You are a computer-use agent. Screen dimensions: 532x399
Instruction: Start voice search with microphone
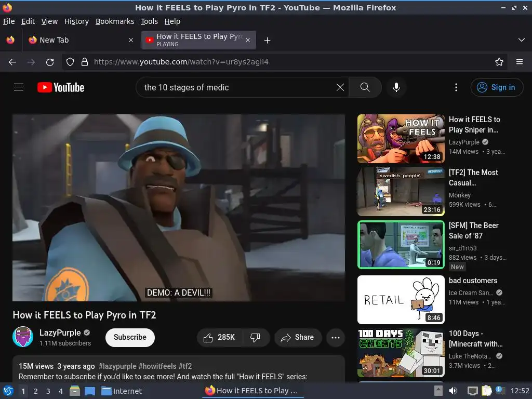(396, 87)
